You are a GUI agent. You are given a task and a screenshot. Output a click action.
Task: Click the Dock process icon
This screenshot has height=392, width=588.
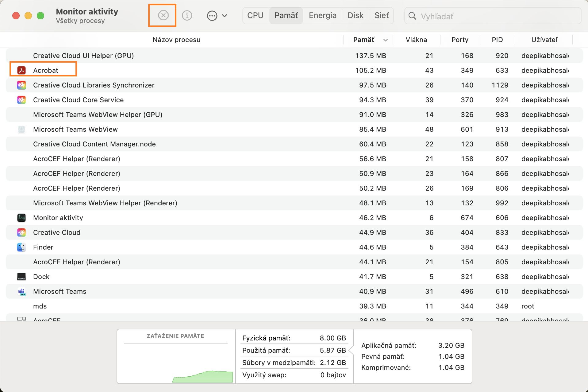21,277
